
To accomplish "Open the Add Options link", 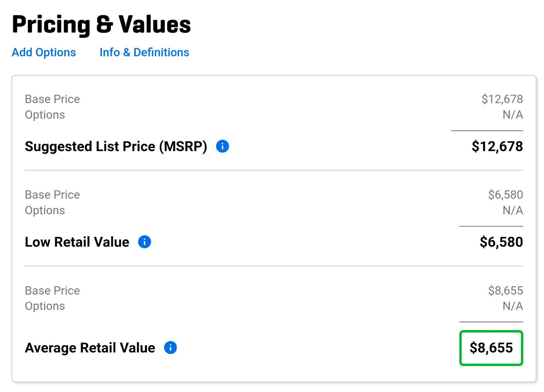I will 44,52.
